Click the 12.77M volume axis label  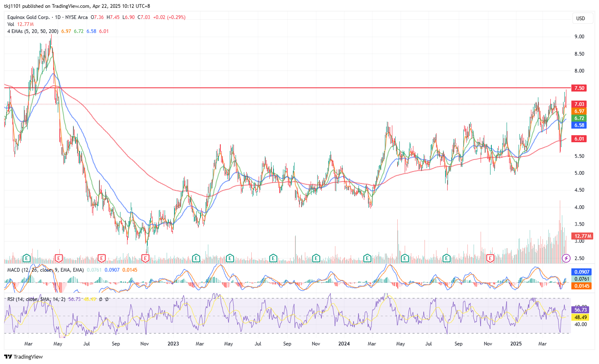[582, 236]
